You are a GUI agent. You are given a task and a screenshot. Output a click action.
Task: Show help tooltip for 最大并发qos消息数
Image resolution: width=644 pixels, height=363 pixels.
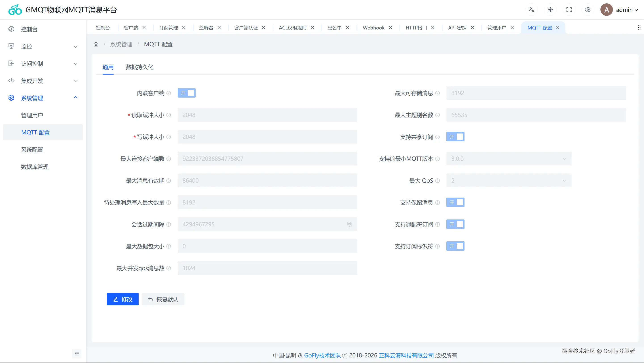pyautogui.click(x=169, y=268)
